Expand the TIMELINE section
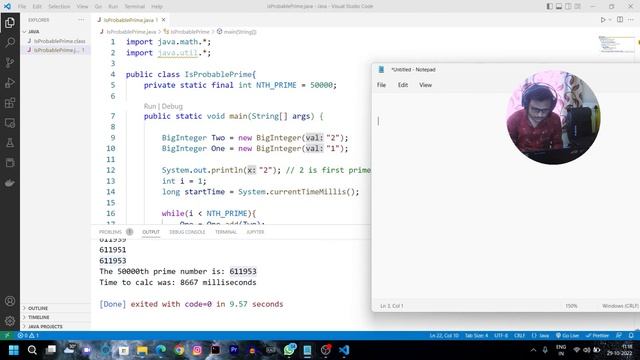The image size is (640, 360). 39,317
